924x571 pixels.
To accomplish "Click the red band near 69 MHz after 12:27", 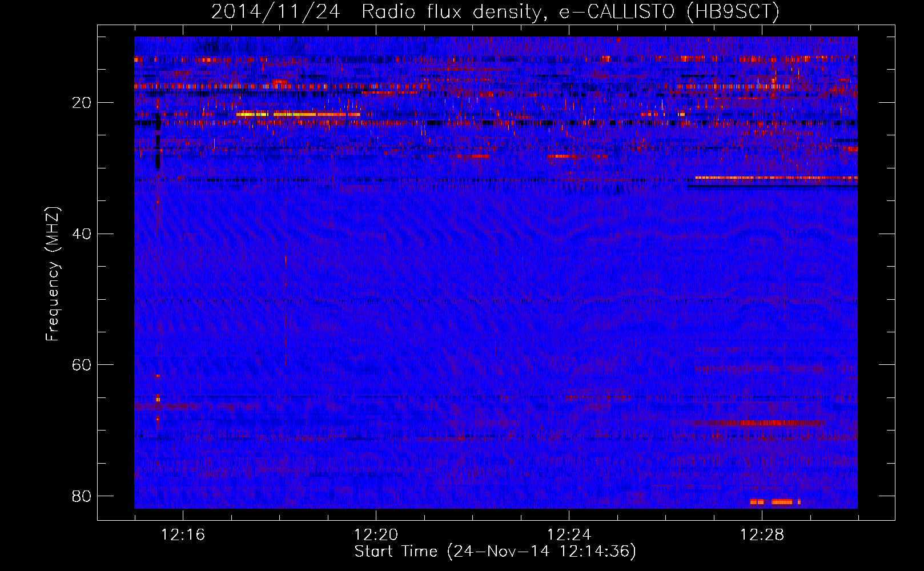I will pyautogui.click(x=758, y=423).
